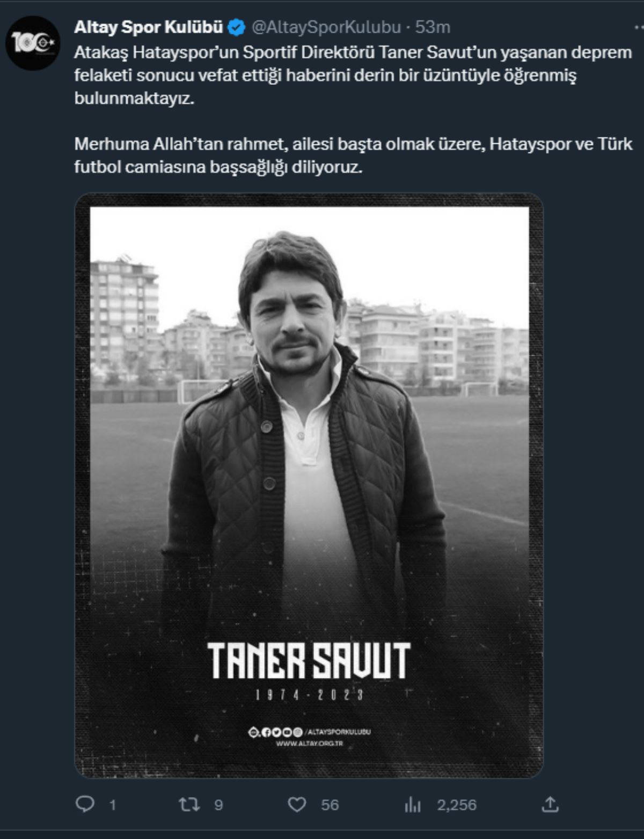The image size is (644, 839).
Task: Like the tweet with heart icon
Action: tap(297, 804)
